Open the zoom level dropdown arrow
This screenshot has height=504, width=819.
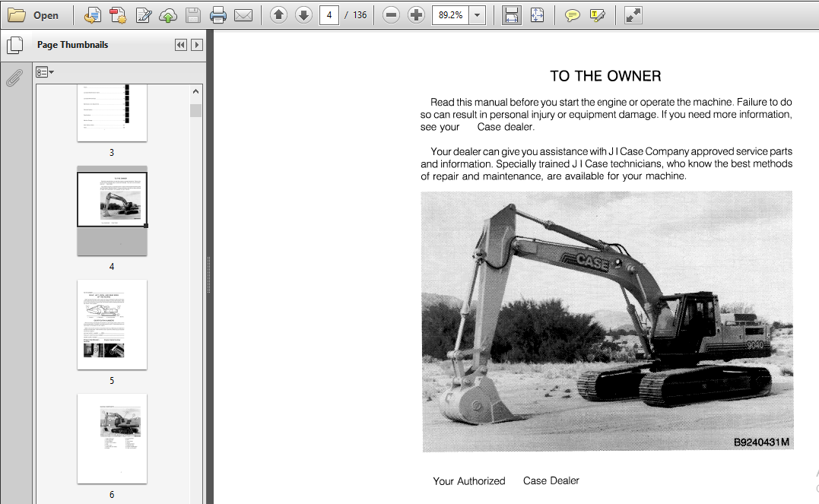477,15
